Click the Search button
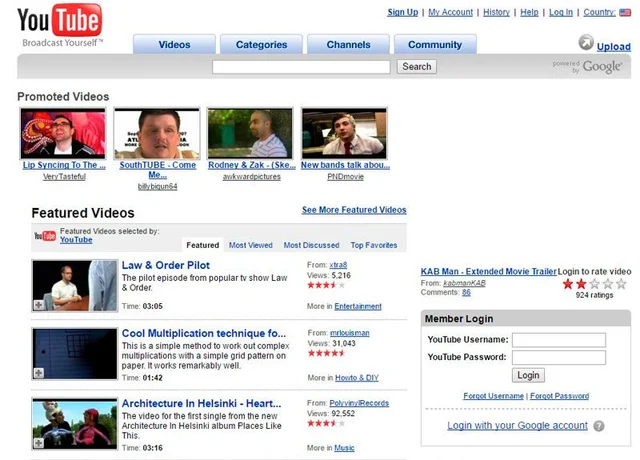The width and height of the screenshot is (640, 460). coord(417,67)
